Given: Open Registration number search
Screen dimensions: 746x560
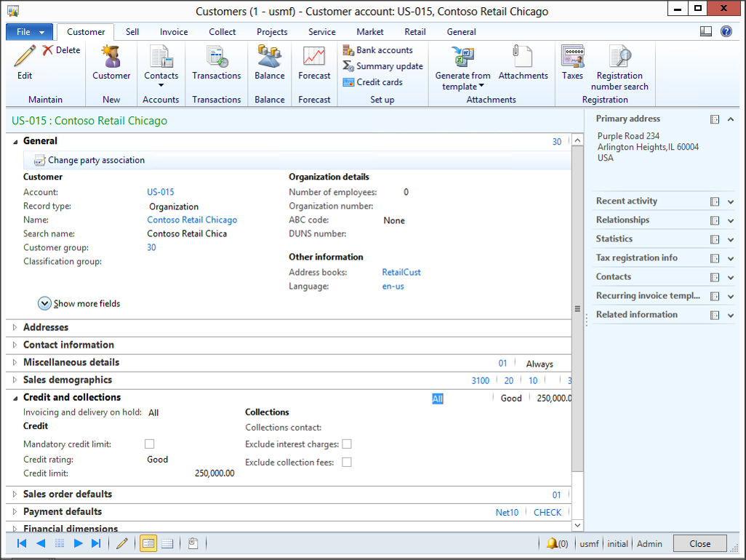Looking at the screenshot, I should click(619, 57).
